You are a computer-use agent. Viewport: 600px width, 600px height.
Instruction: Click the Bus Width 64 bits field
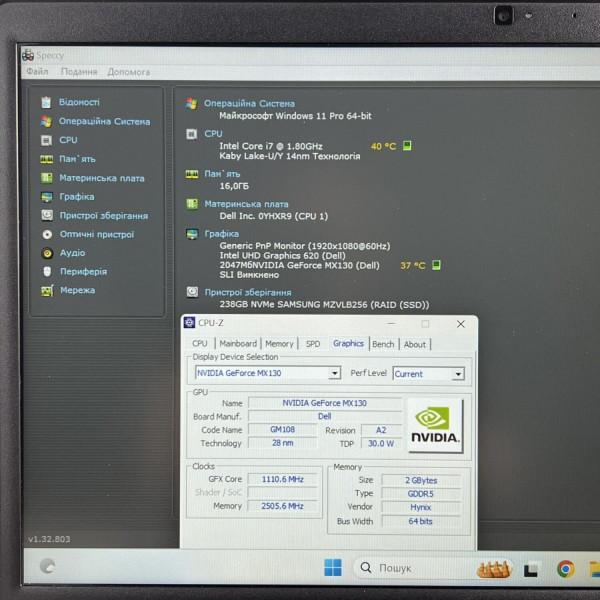[421, 521]
